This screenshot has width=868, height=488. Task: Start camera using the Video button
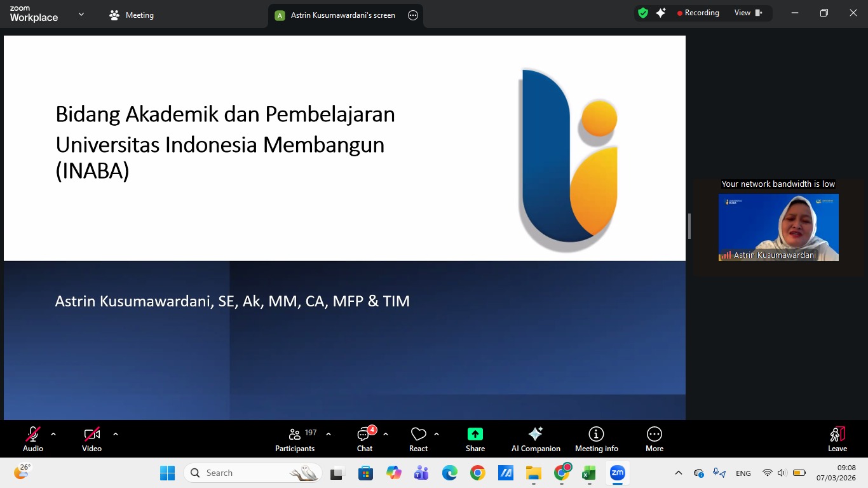click(92, 438)
